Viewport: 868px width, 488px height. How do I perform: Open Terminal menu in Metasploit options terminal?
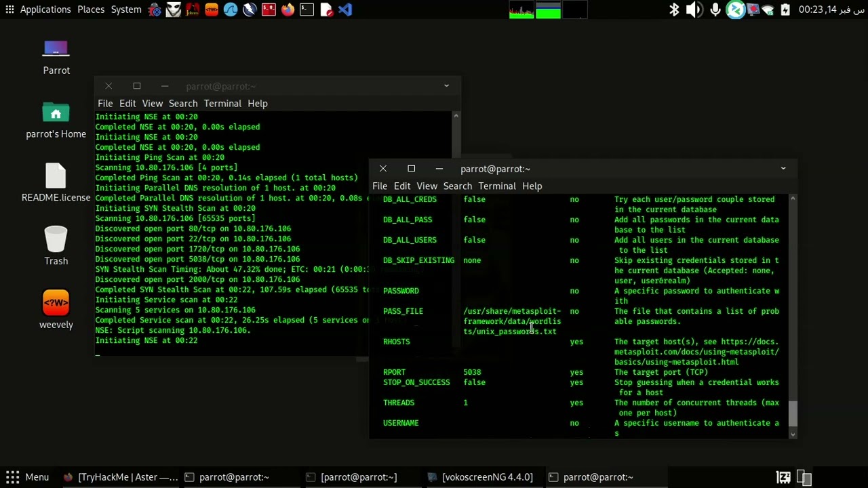coord(497,186)
